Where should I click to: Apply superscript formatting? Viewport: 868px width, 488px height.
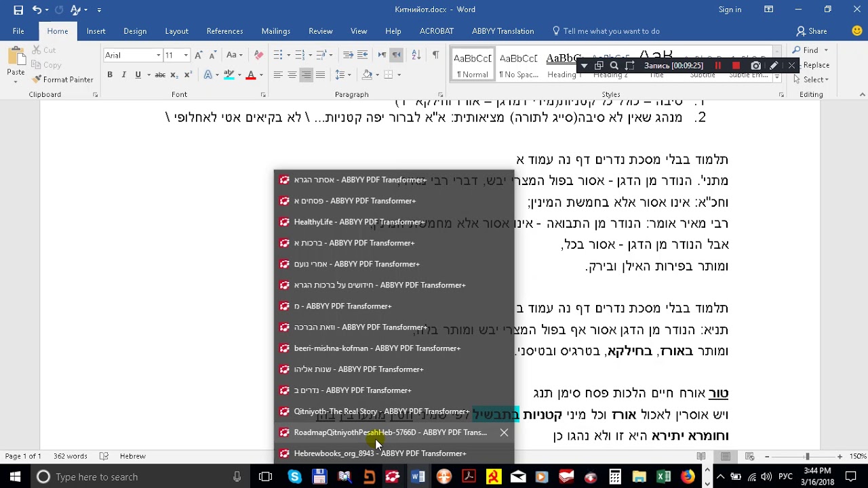tap(187, 75)
